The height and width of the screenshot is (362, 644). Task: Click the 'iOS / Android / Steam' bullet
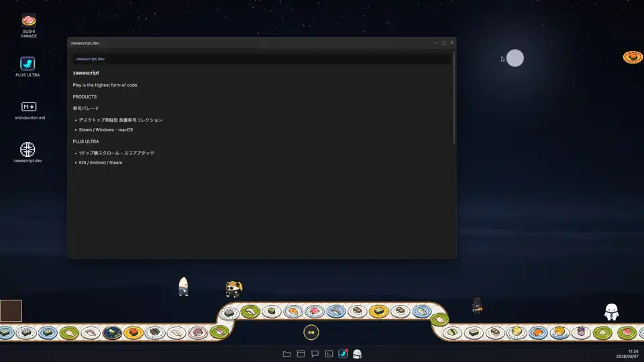101,162
